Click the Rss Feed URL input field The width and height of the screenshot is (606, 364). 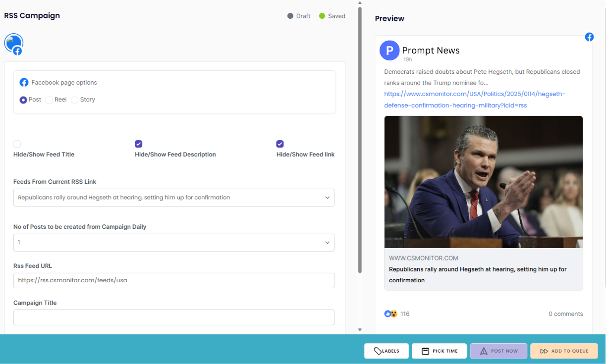click(x=174, y=280)
